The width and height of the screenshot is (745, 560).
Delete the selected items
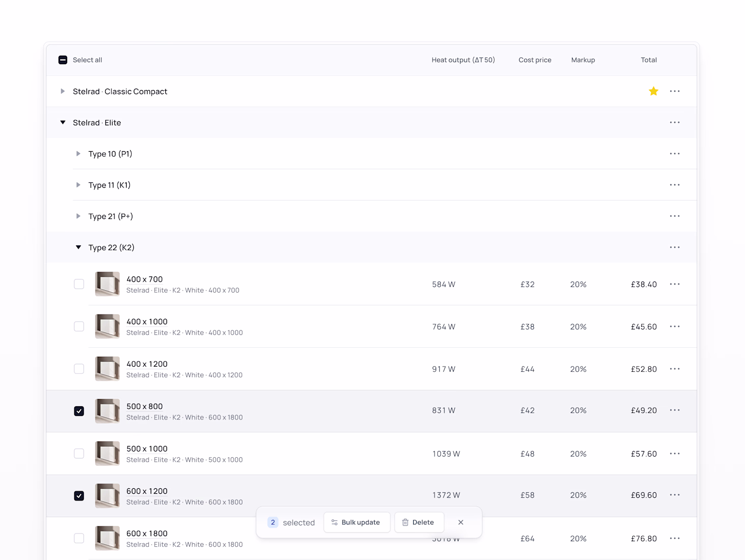click(418, 522)
